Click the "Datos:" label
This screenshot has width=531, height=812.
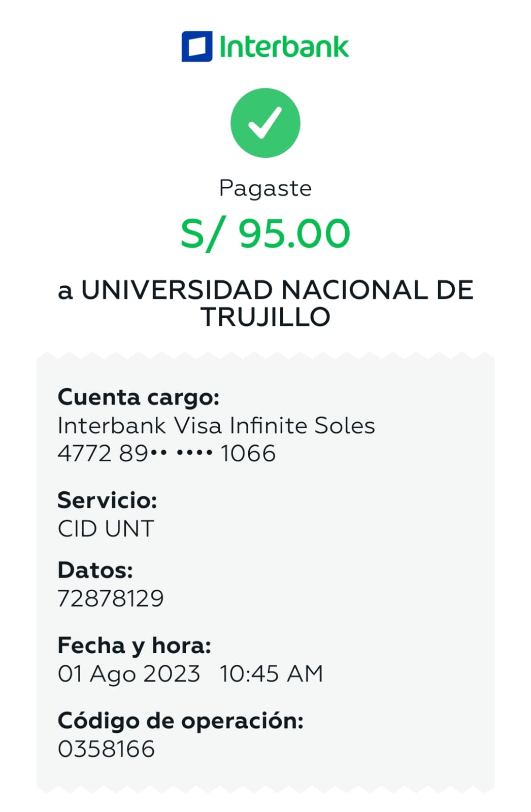pos(95,570)
